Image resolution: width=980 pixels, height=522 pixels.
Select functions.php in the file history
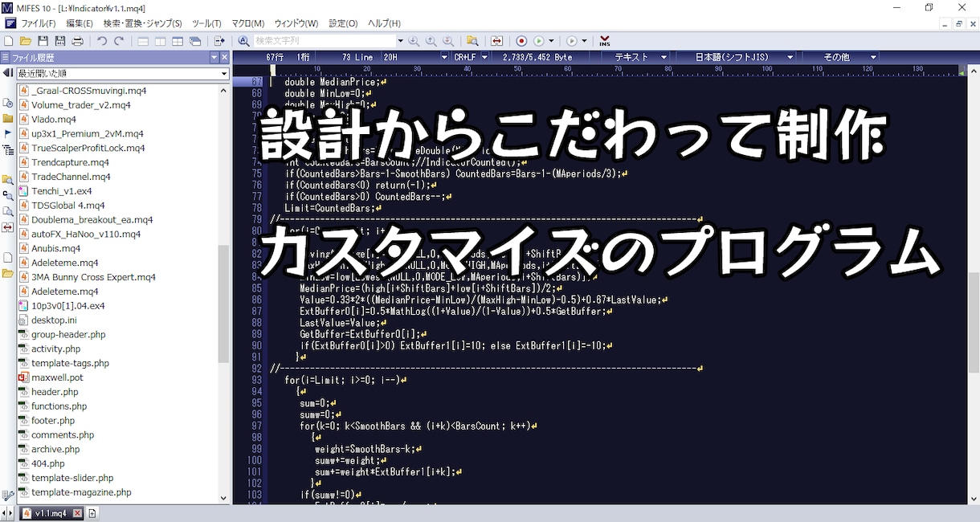coord(59,406)
